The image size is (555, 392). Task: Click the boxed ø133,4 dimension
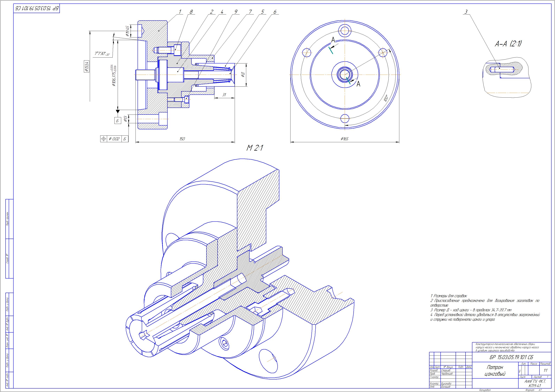pyautogui.click(x=86, y=66)
